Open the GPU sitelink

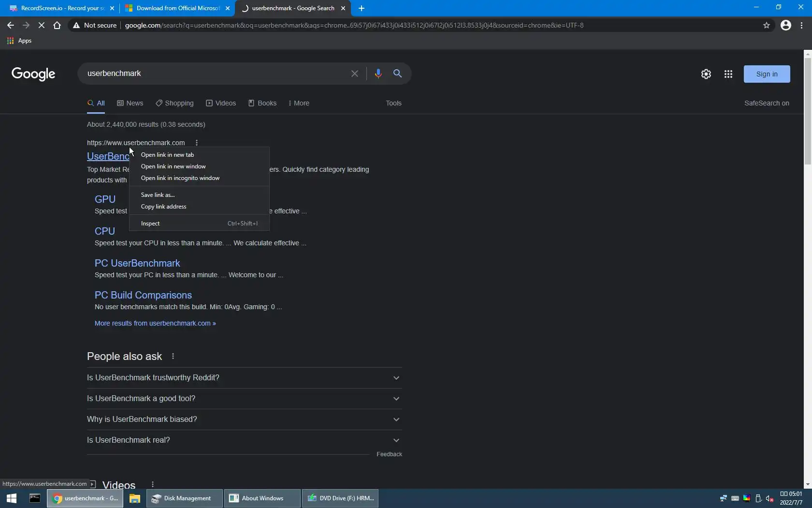coord(105,199)
